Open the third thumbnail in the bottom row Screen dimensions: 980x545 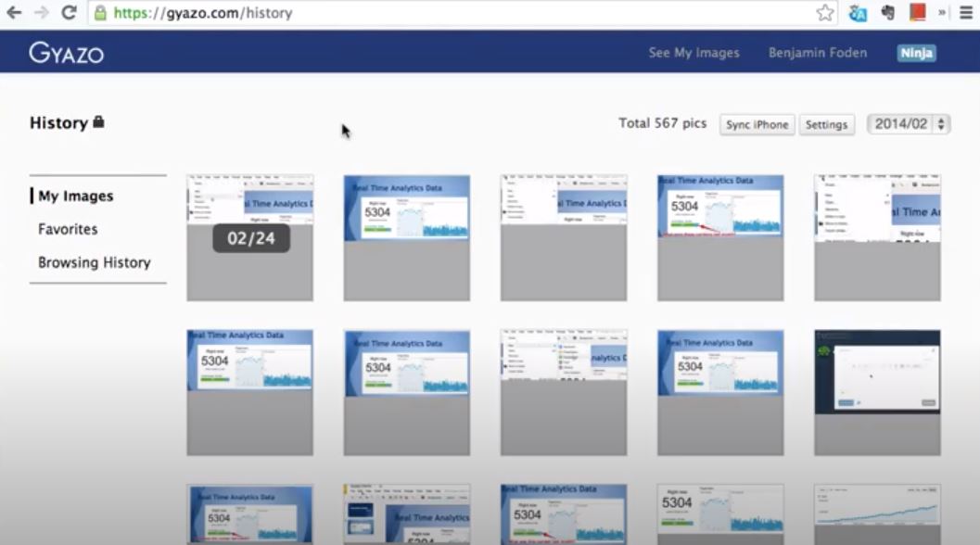[x=564, y=514]
